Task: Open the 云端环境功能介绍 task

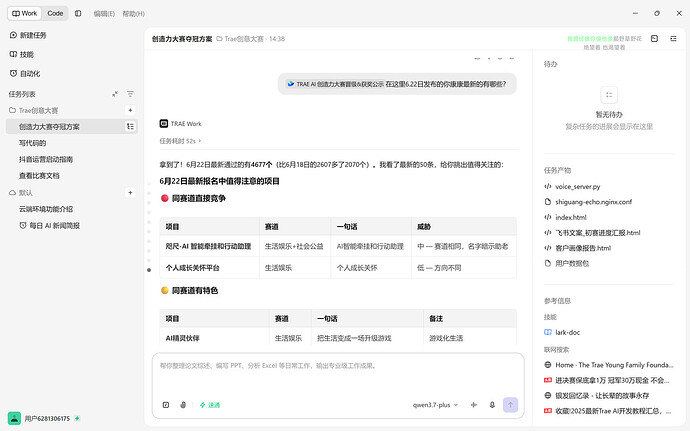Action: [x=46, y=209]
